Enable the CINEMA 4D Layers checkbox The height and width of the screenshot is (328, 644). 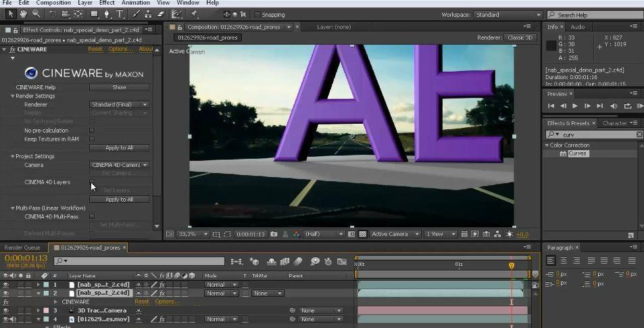(92, 182)
